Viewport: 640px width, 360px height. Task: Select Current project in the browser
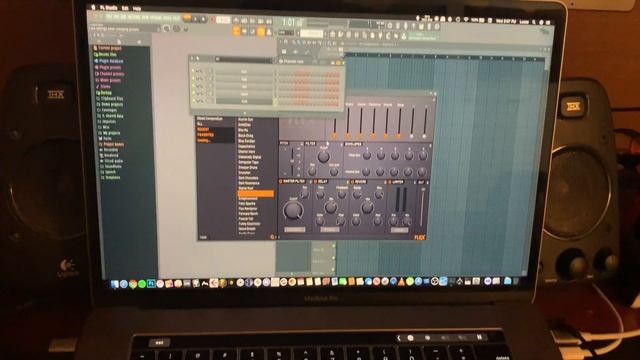(108, 48)
